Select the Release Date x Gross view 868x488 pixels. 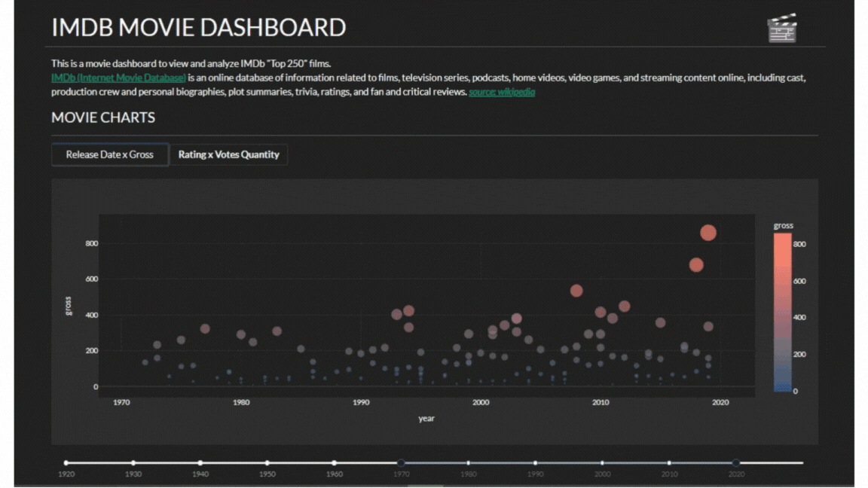[x=109, y=154]
